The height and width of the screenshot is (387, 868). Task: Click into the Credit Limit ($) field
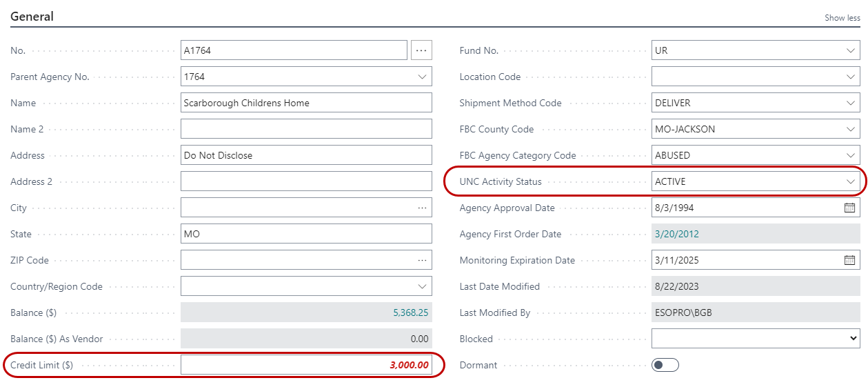[x=306, y=365]
